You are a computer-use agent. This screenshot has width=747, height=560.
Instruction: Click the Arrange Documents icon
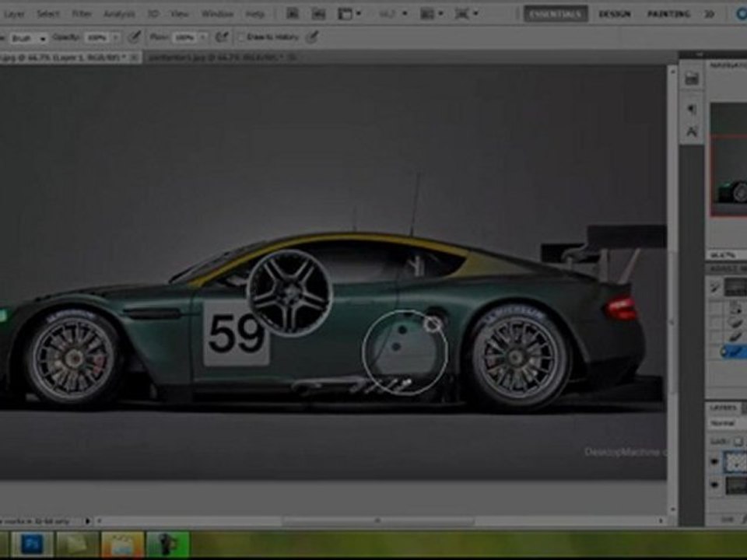pos(427,14)
